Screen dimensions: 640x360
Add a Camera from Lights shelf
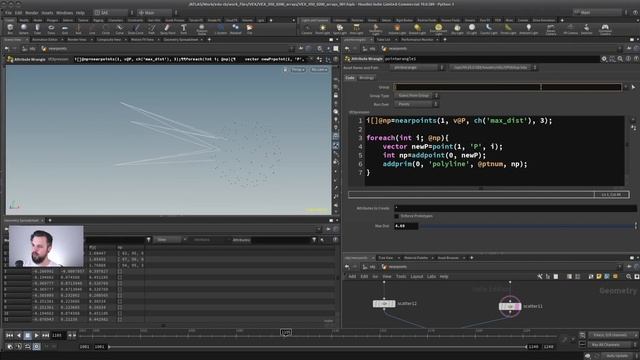(x=307, y=29)
